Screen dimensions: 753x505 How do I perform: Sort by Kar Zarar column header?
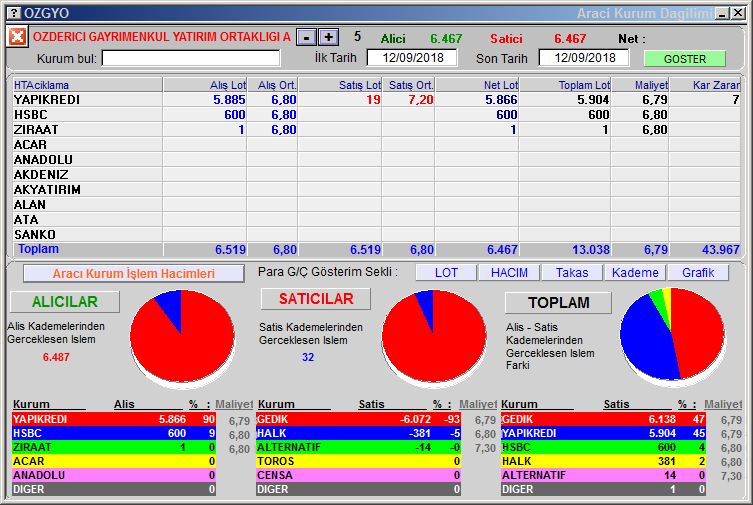[x=705, y=85]
